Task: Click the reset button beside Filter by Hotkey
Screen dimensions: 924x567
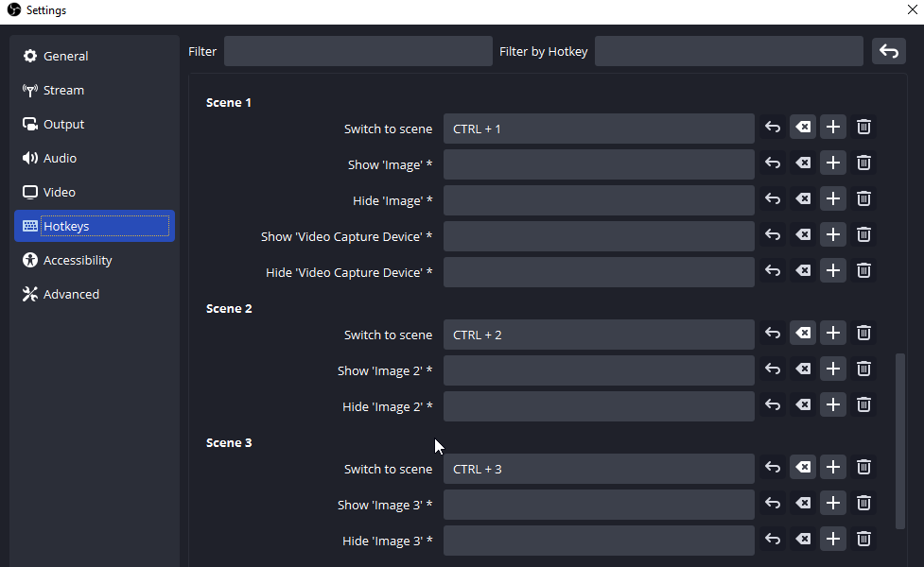Action: point(889,51)
